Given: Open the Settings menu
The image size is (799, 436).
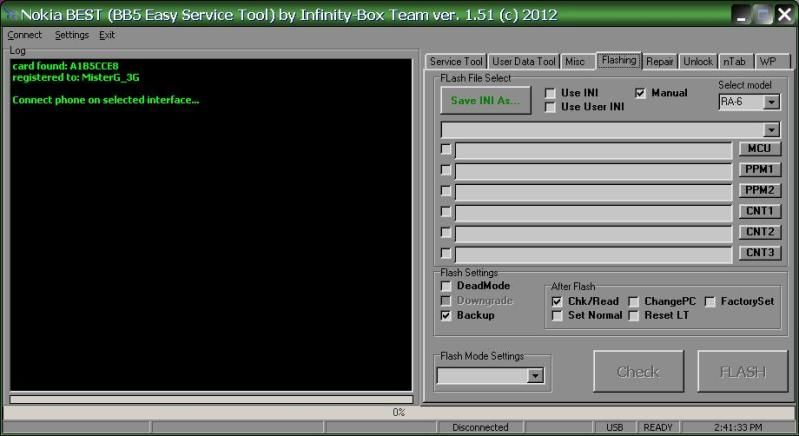Looking at the screenshot, I should tap(71, 35).
